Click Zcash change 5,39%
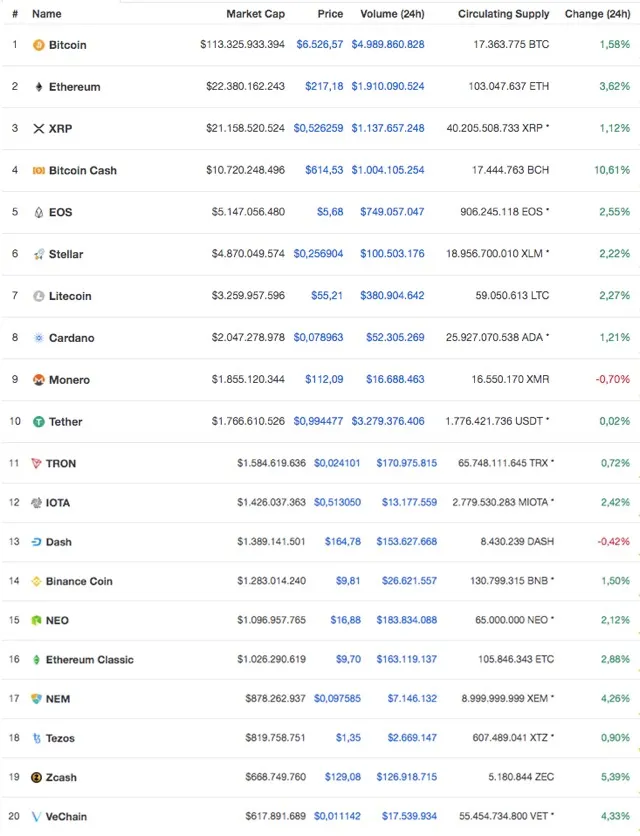 [615, 777]
